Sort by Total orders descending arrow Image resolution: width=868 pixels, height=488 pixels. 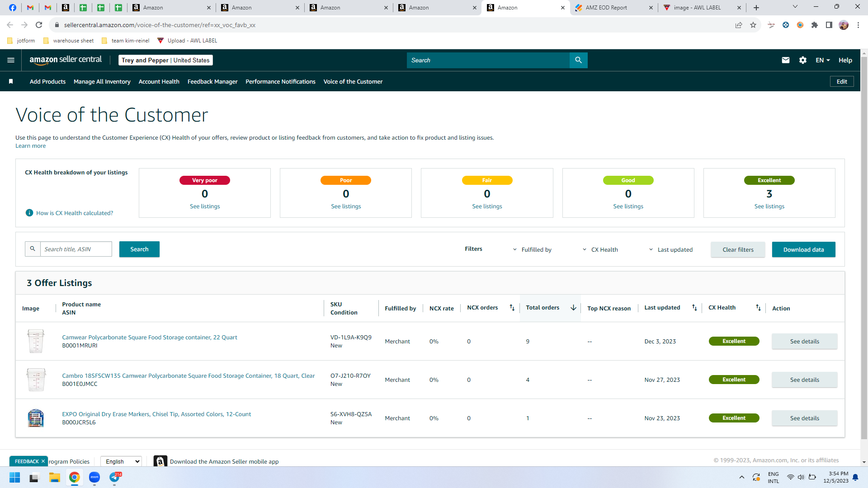573,308
